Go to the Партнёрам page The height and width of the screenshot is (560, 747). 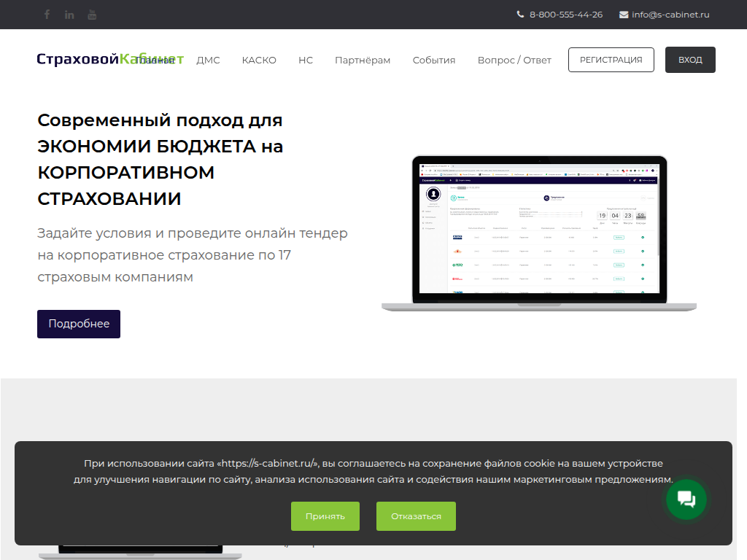click(363, 61)
